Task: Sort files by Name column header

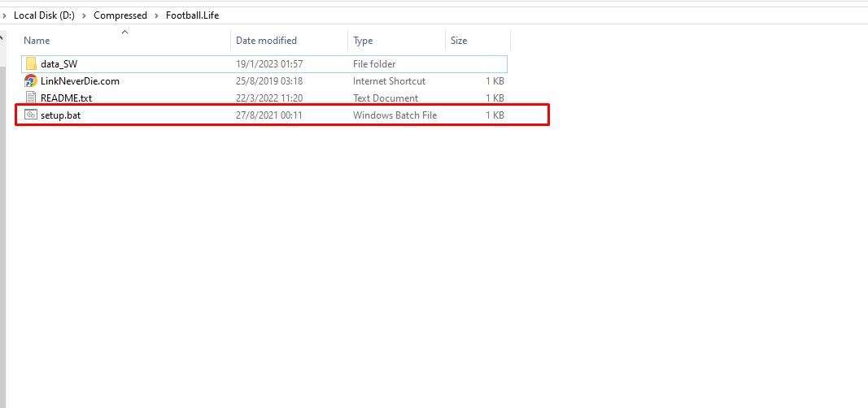Action: click(37, 41)
